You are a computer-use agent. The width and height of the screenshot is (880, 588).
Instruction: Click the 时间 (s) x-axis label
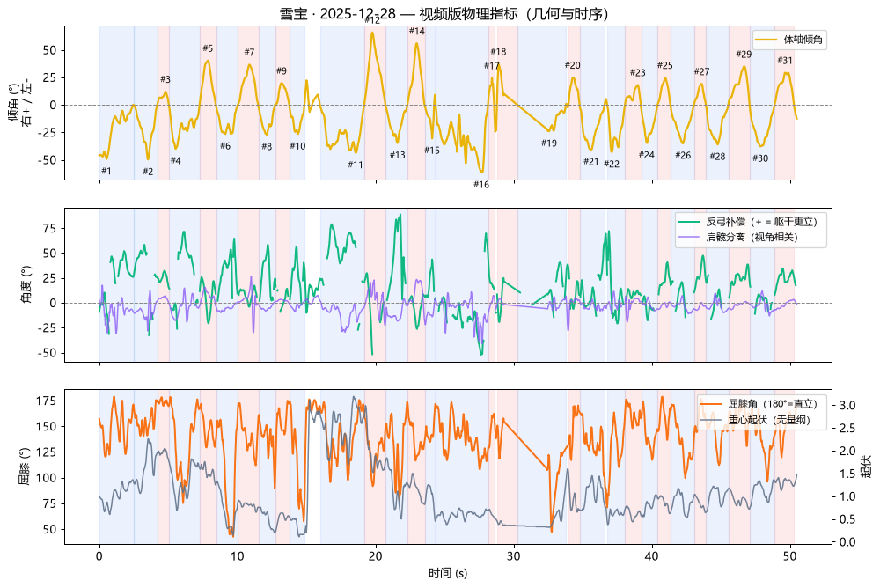(448, 573)
